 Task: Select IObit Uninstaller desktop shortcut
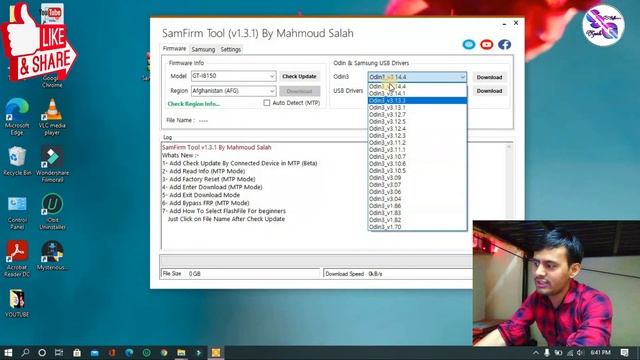(52, 212)
